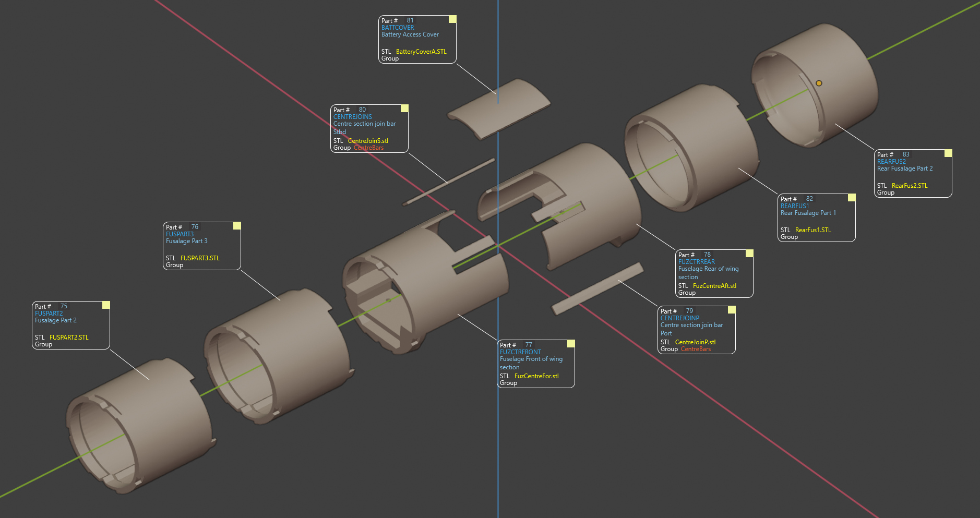Viewport: 980px width, 518px height.
Task: Click the FuzCentreAft.stl file name
Action: coord(714,286)
